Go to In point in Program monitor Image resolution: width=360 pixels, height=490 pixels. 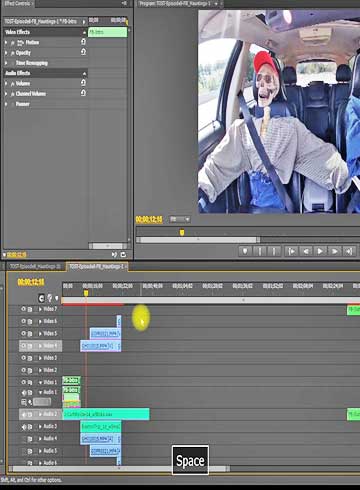click(291, 251)
